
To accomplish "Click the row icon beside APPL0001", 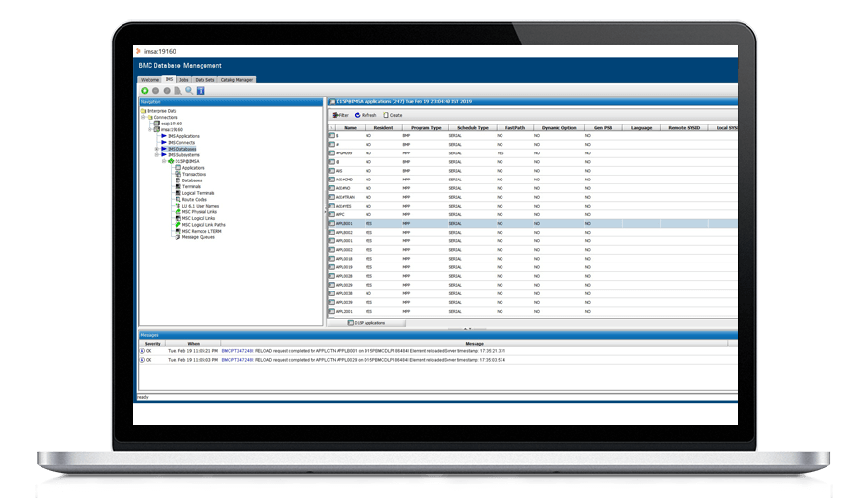I will point(331,223).
